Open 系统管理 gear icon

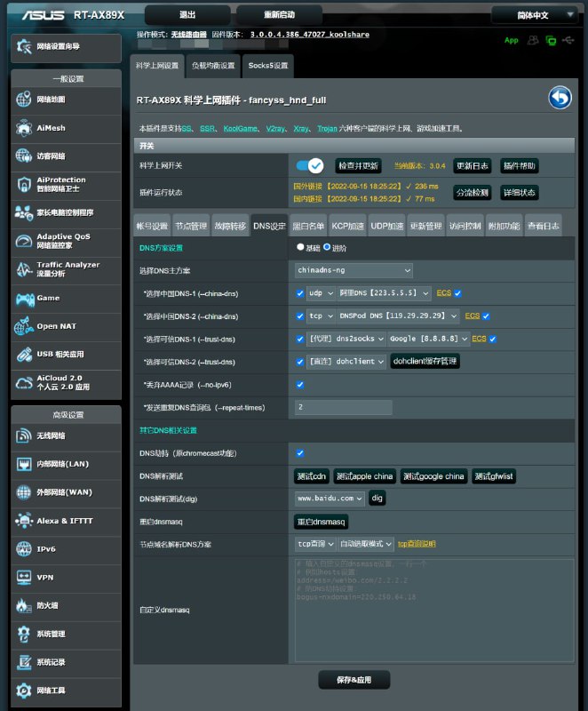(24, 634)
